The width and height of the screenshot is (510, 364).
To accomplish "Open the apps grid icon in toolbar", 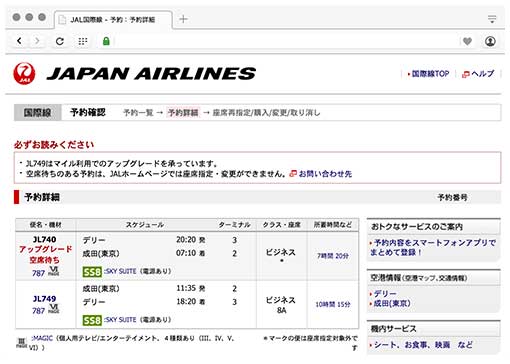I will pos(83,41).
